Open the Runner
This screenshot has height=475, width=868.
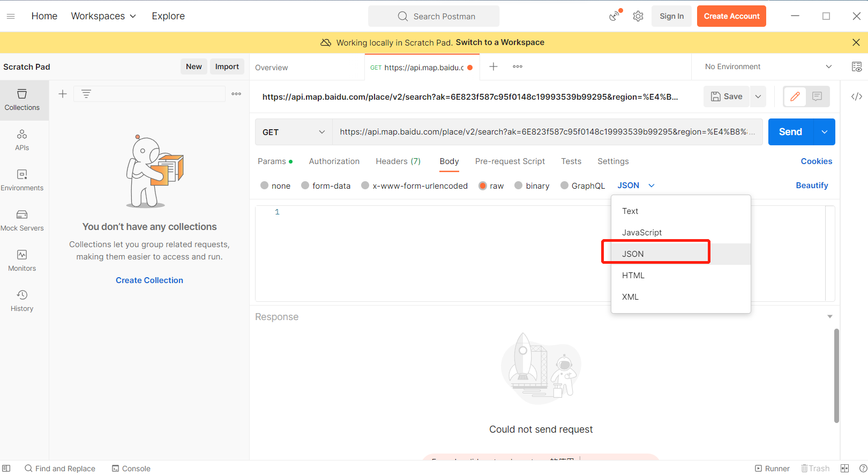click(772, 469)
